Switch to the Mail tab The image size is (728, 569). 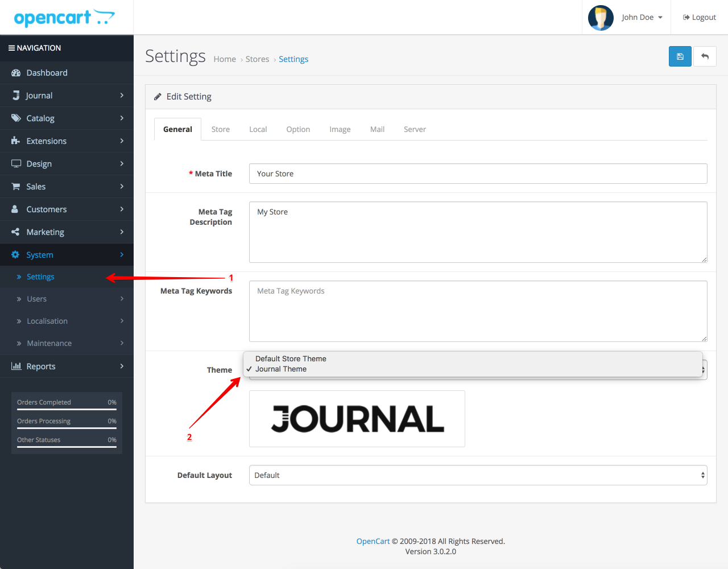377,129
